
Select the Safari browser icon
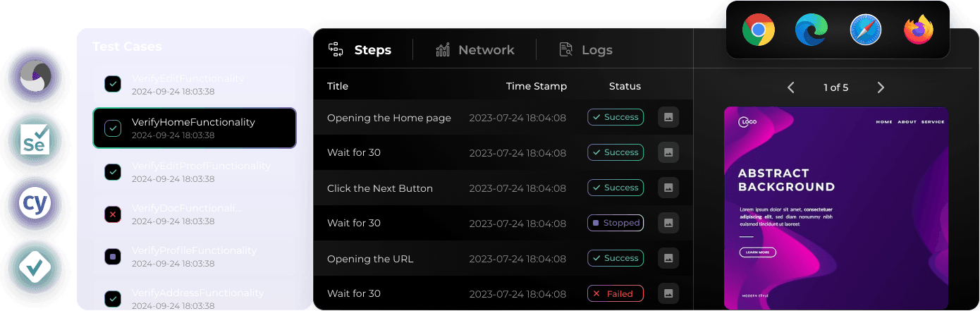click(866, 30)
